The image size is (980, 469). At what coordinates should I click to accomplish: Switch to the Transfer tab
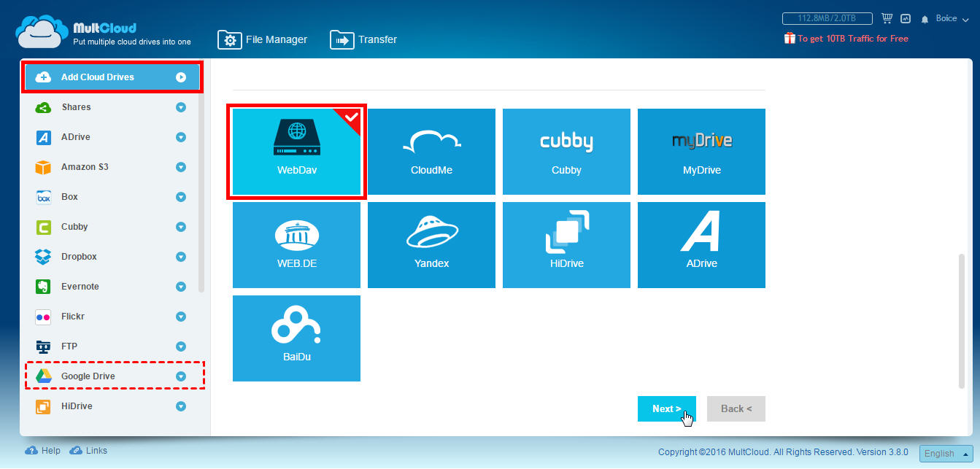click(363, 39)
